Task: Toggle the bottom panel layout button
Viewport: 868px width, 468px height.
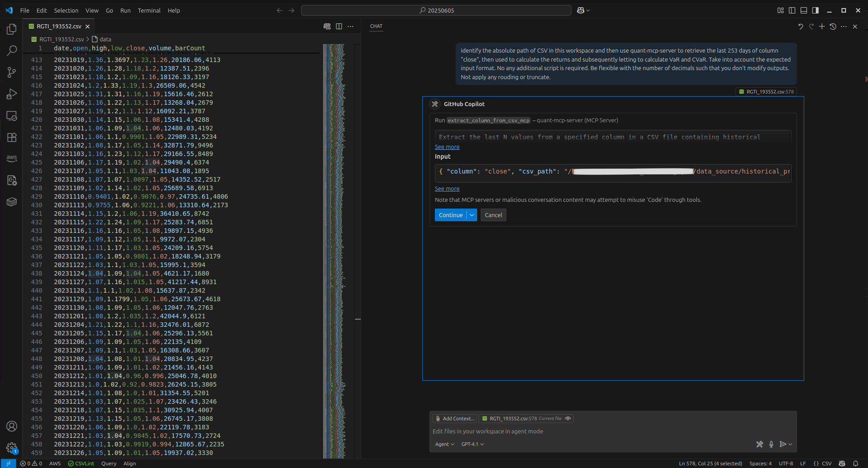Action: click(804, 10)
